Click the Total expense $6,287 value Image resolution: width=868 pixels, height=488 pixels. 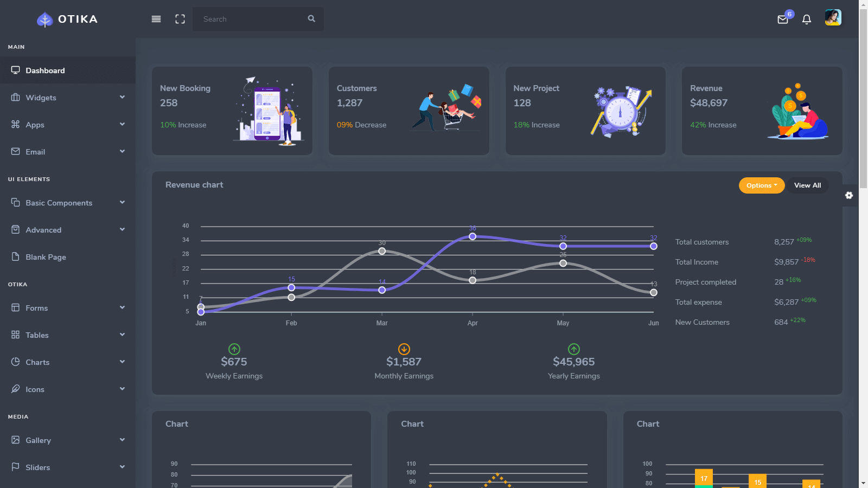tap(786, 302)
